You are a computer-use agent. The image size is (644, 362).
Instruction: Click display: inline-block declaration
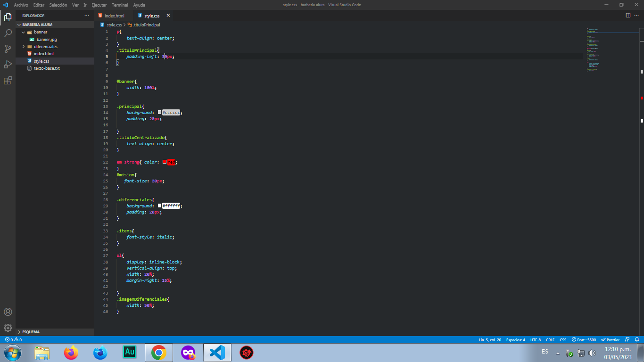click(x=154, y=262)
